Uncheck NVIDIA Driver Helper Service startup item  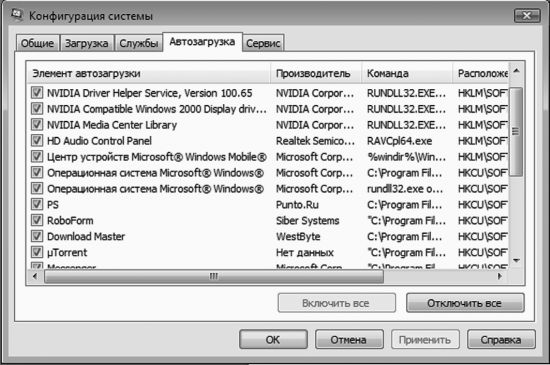(x=37, y=93)
